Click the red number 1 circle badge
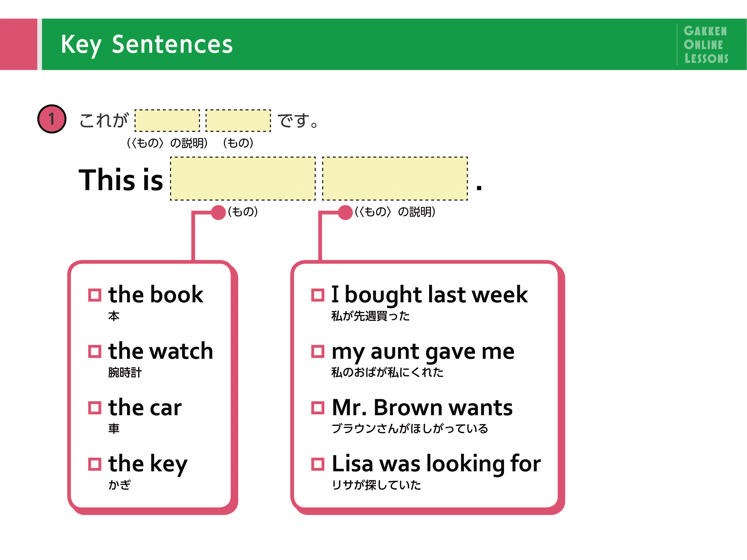Viewport: 747px width, 560px height. tap(52, 119)
